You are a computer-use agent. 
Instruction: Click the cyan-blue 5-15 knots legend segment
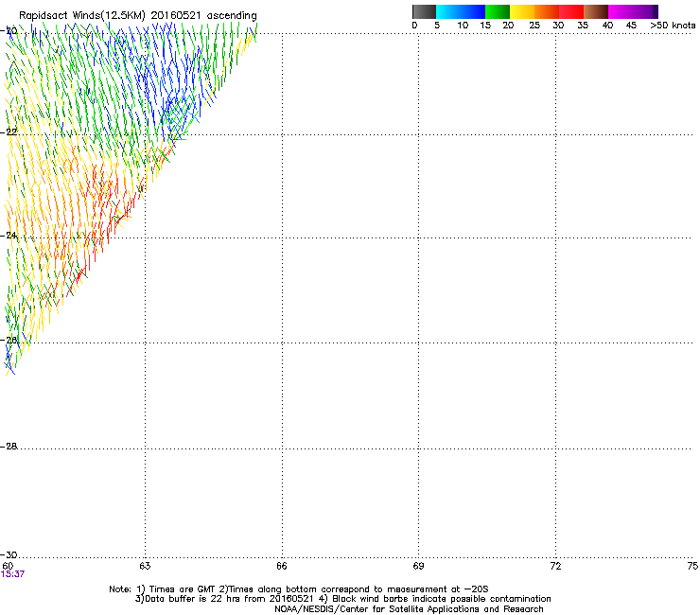(x=461, y=11)
